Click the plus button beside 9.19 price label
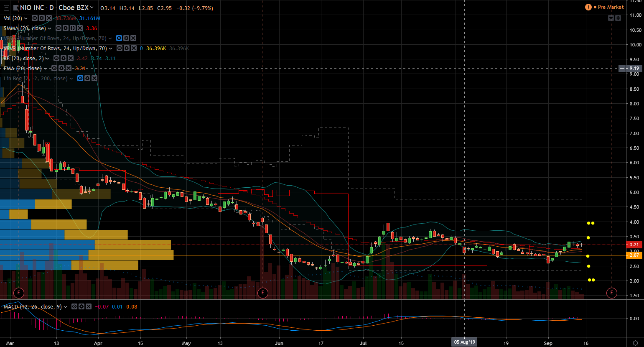The width and height of the screenshot is (644, 347). [x=622, y=68]
